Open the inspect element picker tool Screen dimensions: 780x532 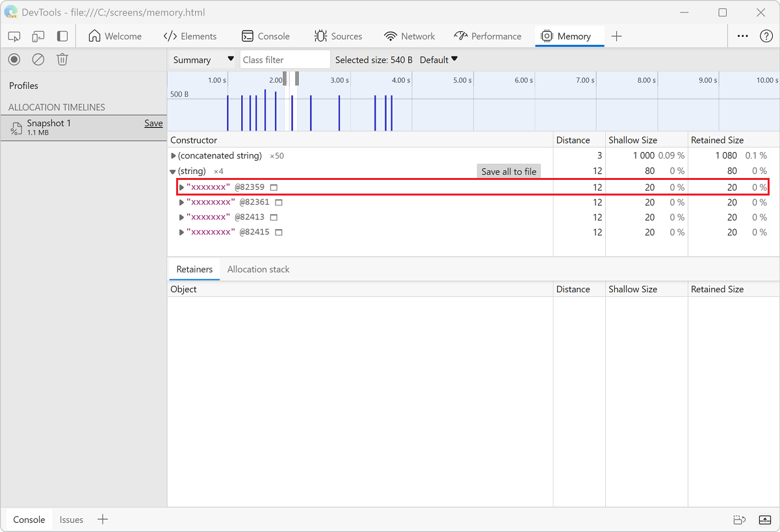click(x=14, y=36)
